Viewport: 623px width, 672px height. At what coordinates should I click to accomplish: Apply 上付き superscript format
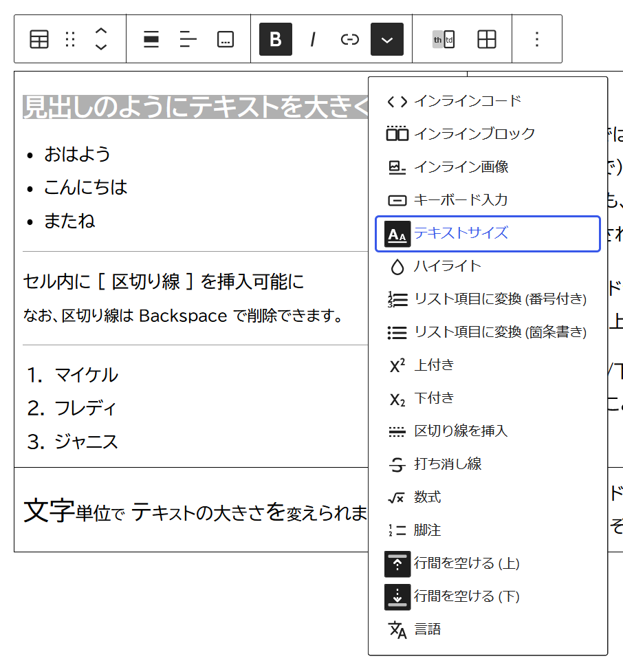click(x=488, y=365)
